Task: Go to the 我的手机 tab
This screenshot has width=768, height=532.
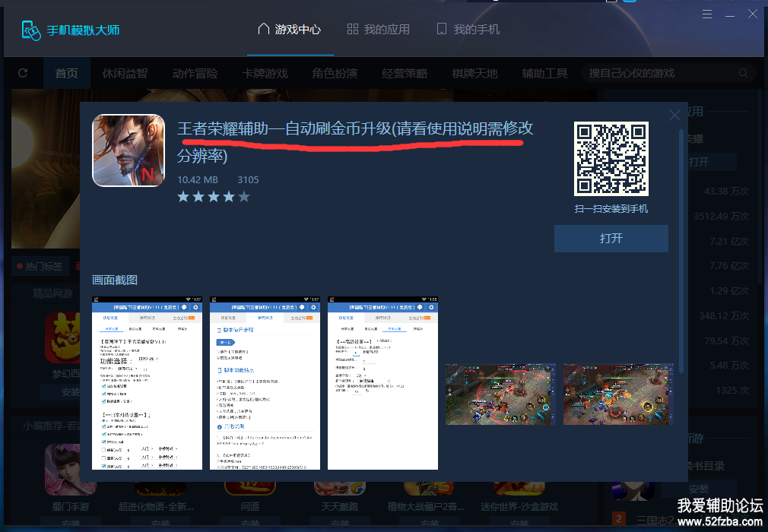Action: click(x=468, y=30)
